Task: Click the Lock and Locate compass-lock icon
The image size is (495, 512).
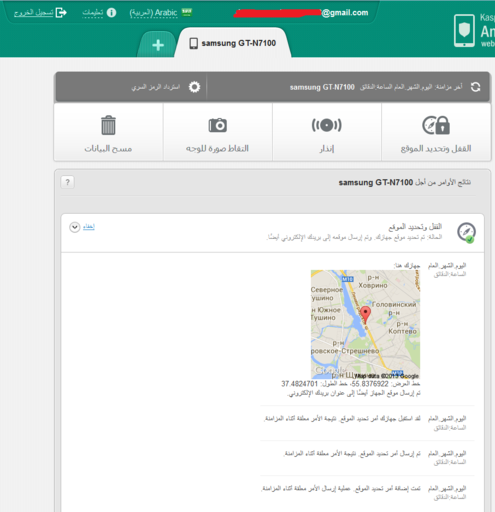Action: [436, 125]
